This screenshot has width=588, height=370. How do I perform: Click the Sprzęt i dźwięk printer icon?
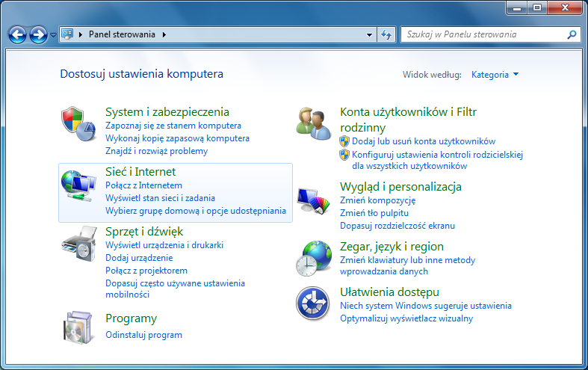[x=78, y=244]
